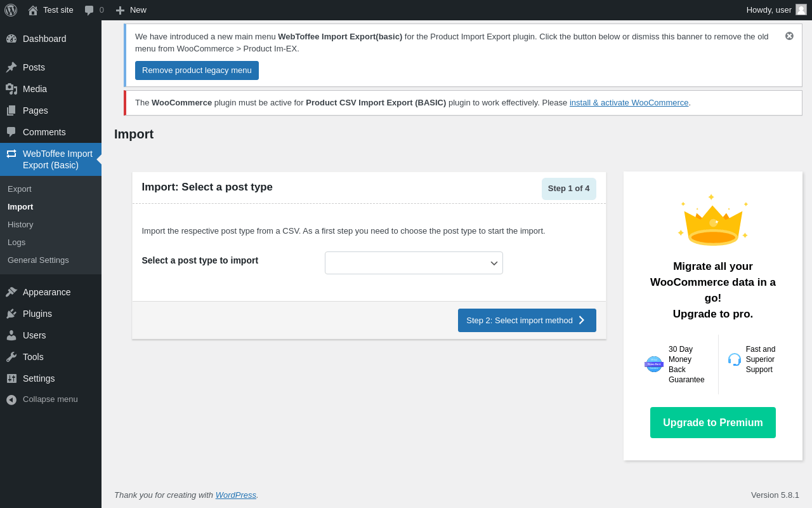Click the New label in admin bar
This screenshot has width=812, height=508.
click(138, 10)
